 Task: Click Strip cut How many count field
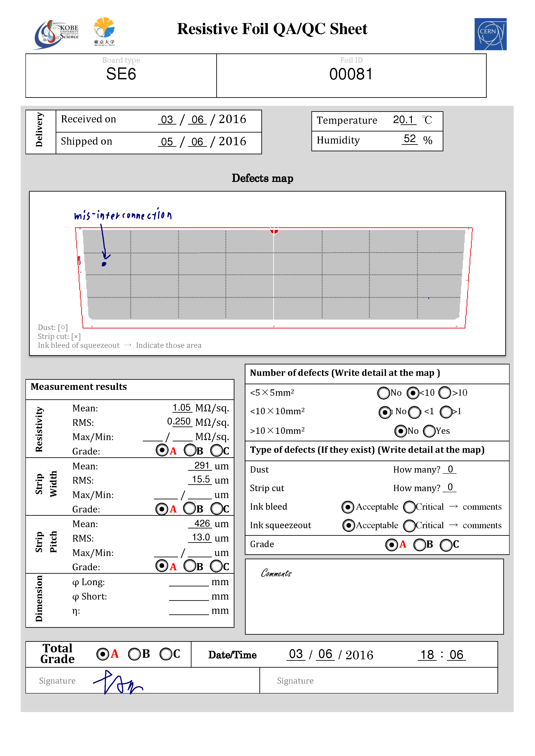click(x=450, y=487)
